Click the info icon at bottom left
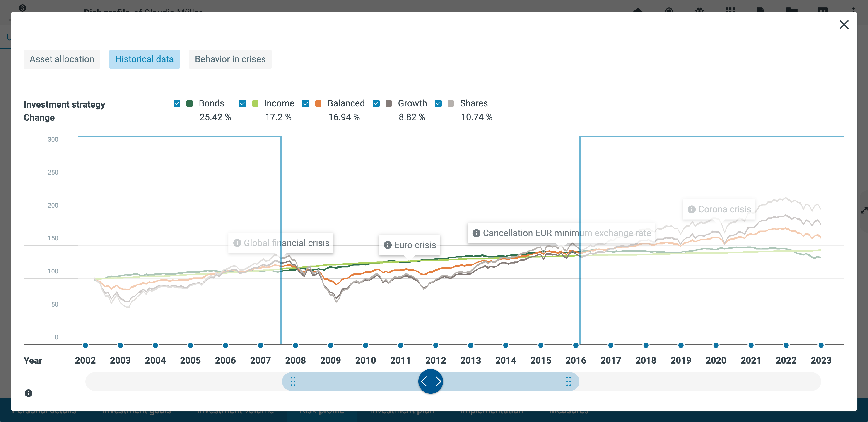The width and height of the screenshot is (868, 422). (29, 393)
